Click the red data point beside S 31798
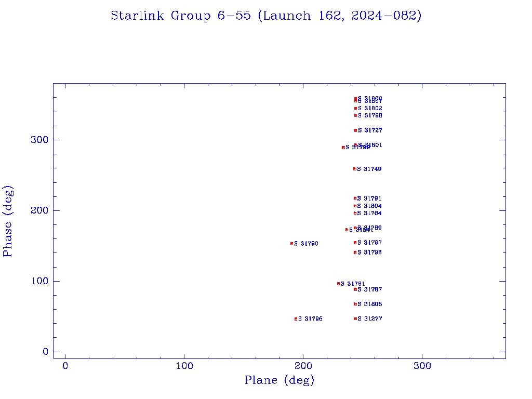This screenshot has height=399, width=532. 355,116
